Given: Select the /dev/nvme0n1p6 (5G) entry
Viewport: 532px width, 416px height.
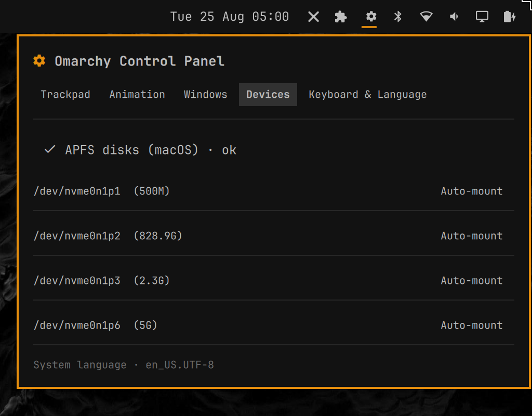Looking at the screenshot, I should click(x=96, y=326).
